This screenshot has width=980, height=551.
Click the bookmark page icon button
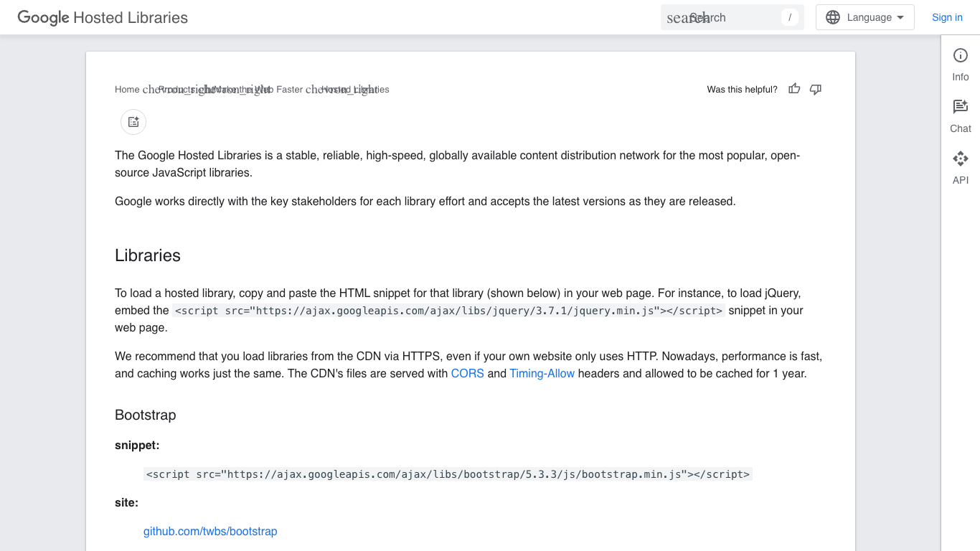coord(133,122)
